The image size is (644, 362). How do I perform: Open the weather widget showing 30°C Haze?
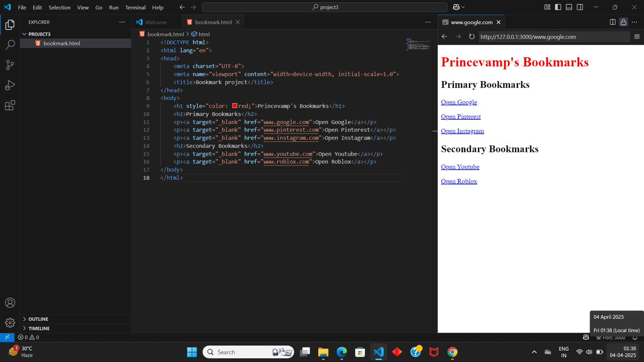[x=21, y=352]
